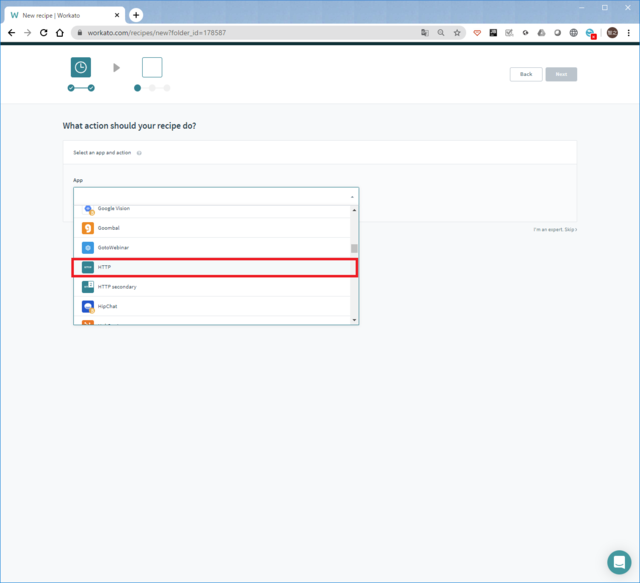This screenshot has width=640, height=583.
Task: Select GotoWebinar from the app list
Action: [212, 247]
